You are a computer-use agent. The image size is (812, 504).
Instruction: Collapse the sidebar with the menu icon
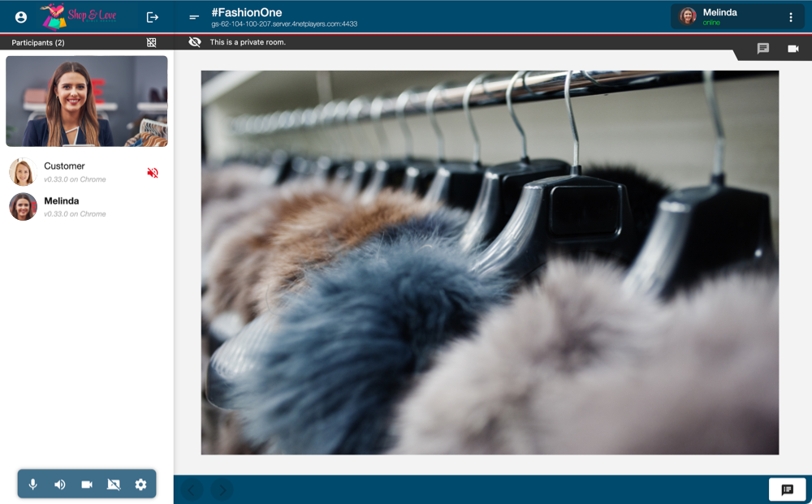coord(194,17)
